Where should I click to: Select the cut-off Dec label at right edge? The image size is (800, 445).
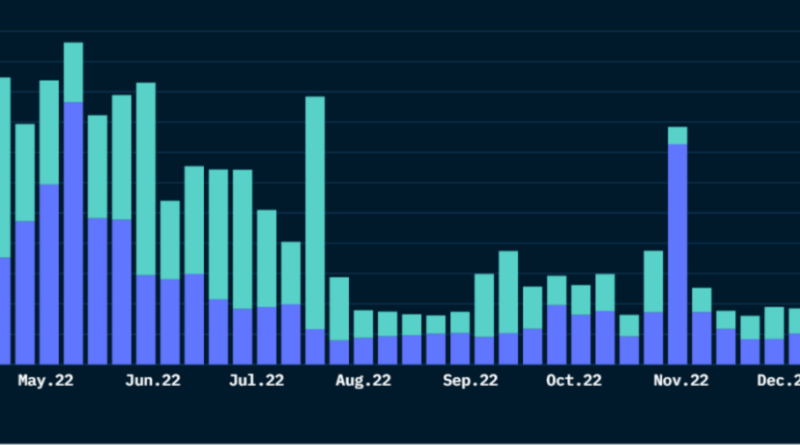tap(777, 380)
